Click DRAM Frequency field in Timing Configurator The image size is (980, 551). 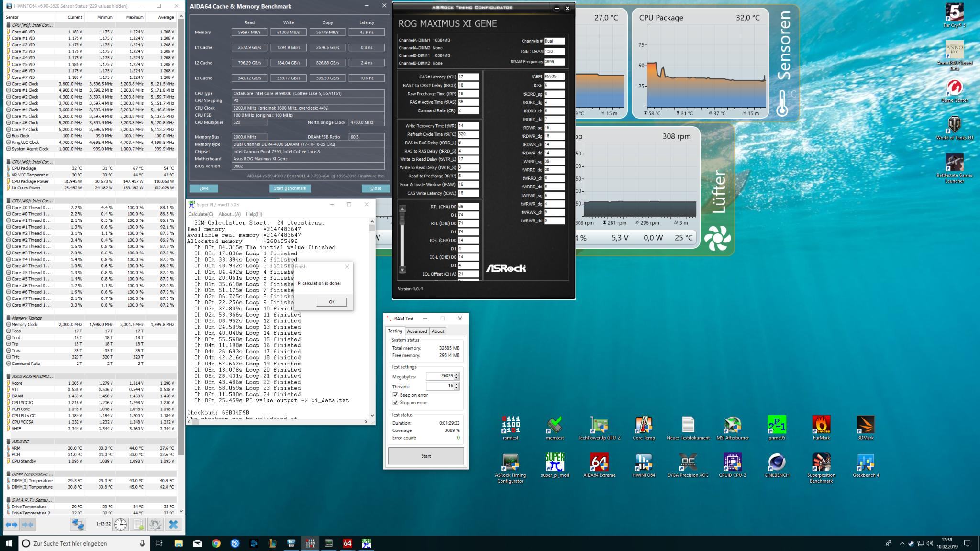pyautogui.click(x=554, y=62)
